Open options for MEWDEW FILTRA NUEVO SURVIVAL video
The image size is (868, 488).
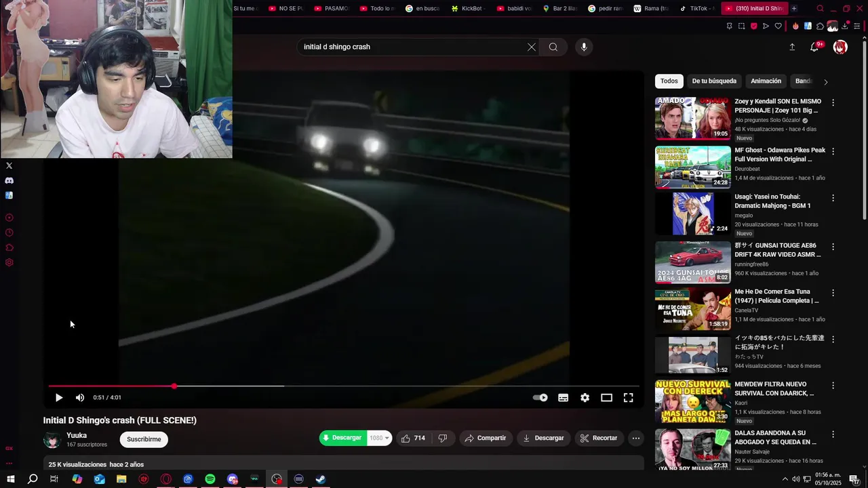(833, 385)
